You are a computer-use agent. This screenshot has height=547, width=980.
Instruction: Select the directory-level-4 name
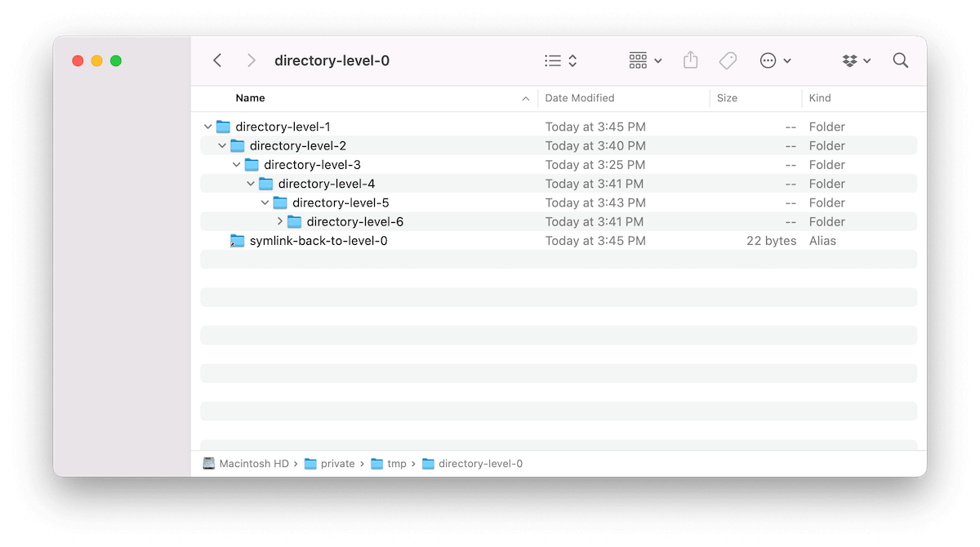[327, 184]
